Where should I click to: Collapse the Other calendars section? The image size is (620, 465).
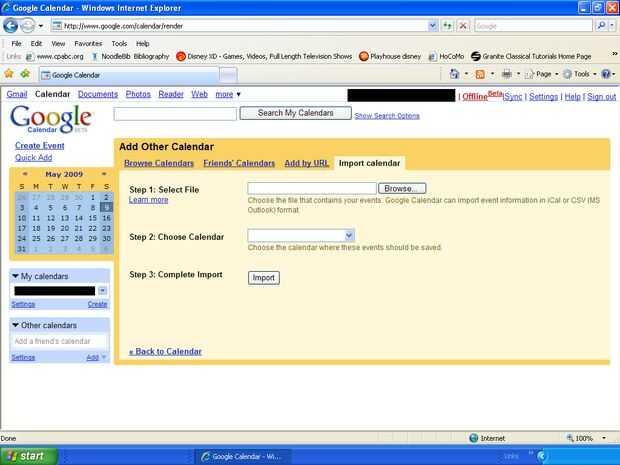coord(15,325)
